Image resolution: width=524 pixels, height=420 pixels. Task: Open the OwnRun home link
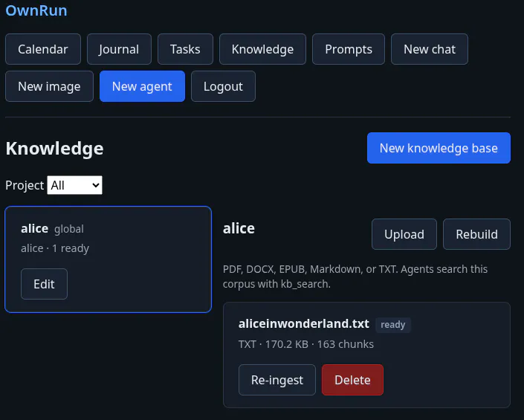click(36, 10)
